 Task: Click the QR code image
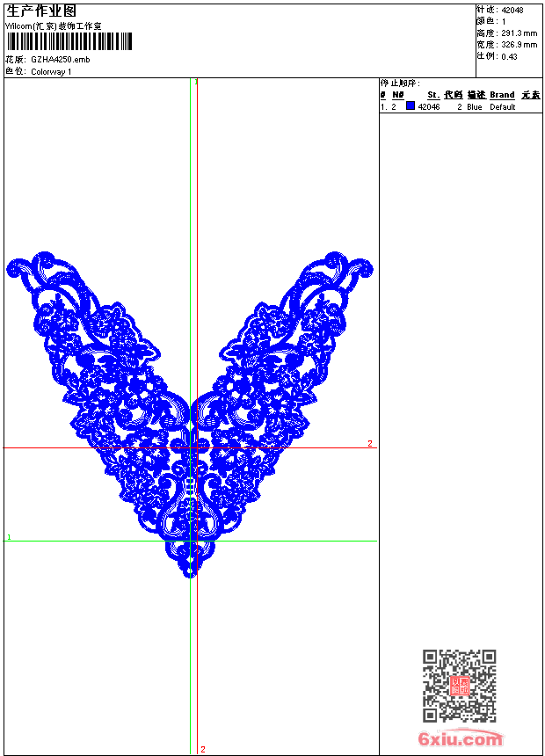(459, 686)
